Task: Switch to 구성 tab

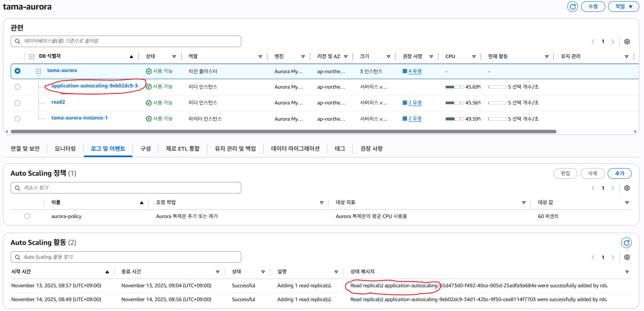Action: pos(146,149)
